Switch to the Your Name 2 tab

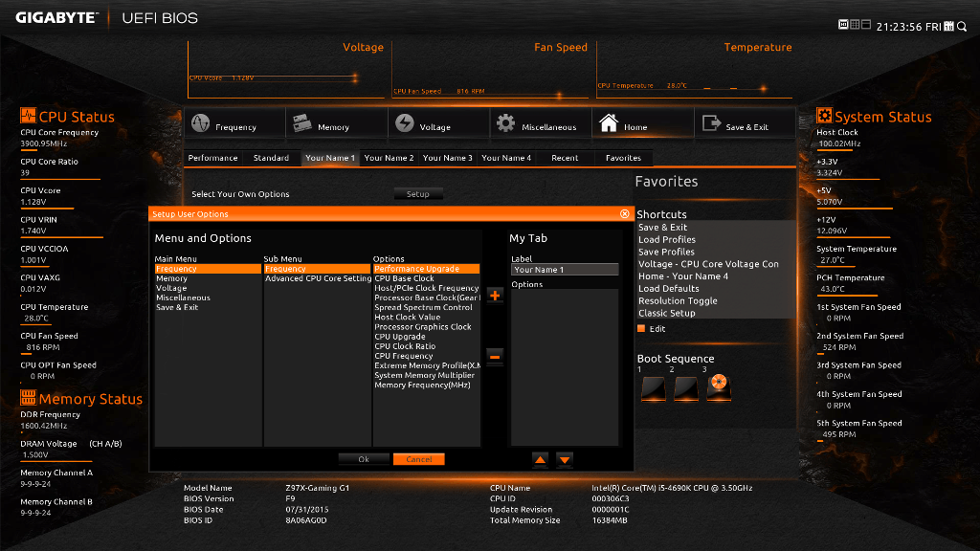389,158
